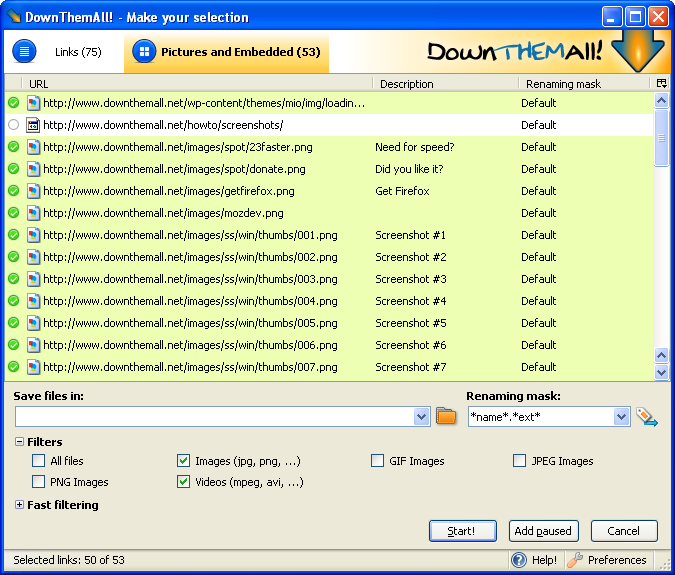This screenshot has height=575, width=675.
Task: Click Screenshot #1 description
Action: click(410, 235)
